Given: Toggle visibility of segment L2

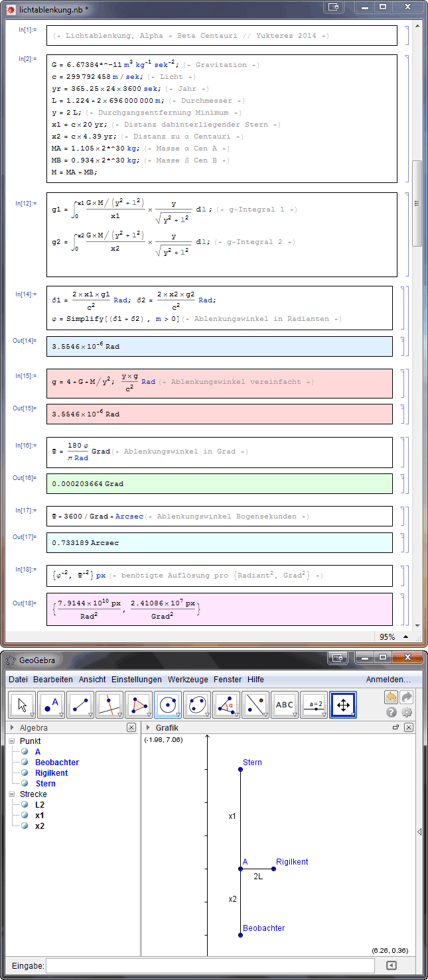Looking at the screenshot, I should 25,805.
